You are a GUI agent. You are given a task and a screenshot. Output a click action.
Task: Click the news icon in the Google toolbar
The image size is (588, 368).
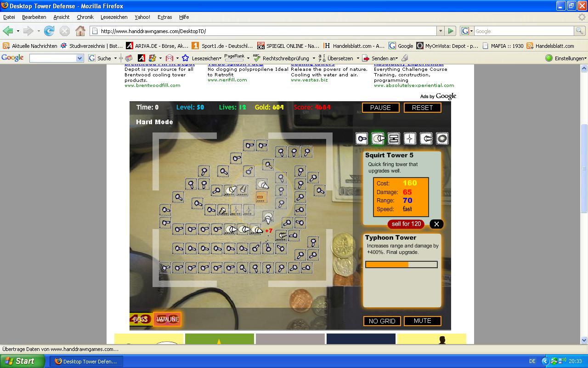point(129,58)
